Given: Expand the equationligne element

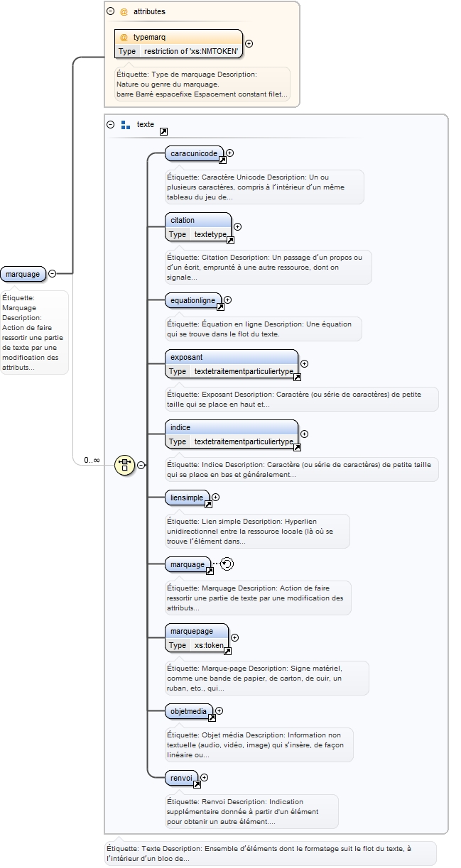Looking at the screenshot, I should click(227, 300).
